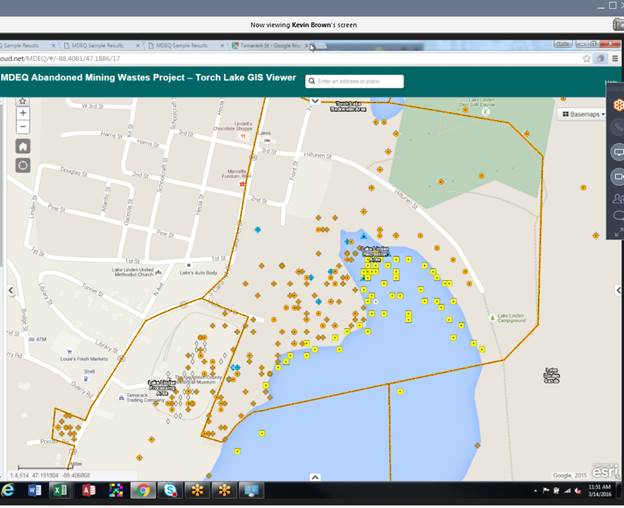Expand the right side panel arrow
This screenshot has width=624, height=508.
click(x=619, y=290)
